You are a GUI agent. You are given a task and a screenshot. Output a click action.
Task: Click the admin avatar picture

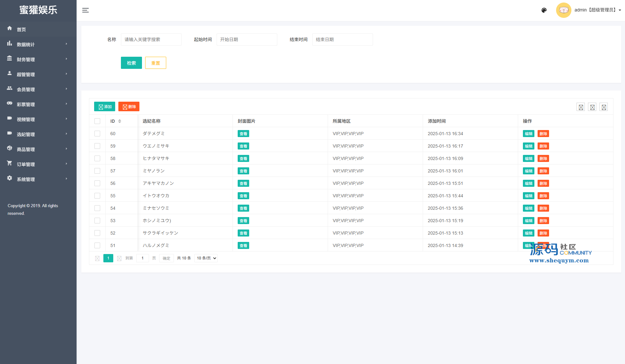563,10
